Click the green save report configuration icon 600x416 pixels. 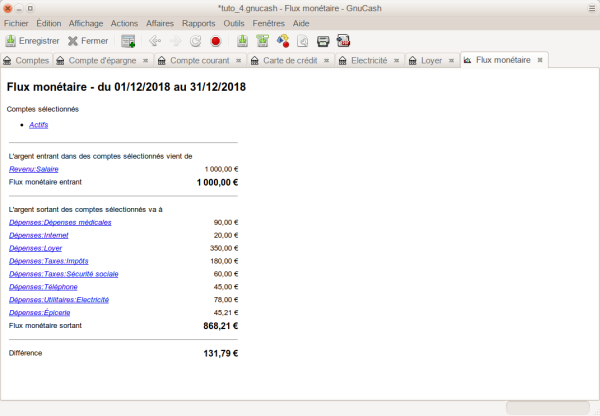point(243,41)
